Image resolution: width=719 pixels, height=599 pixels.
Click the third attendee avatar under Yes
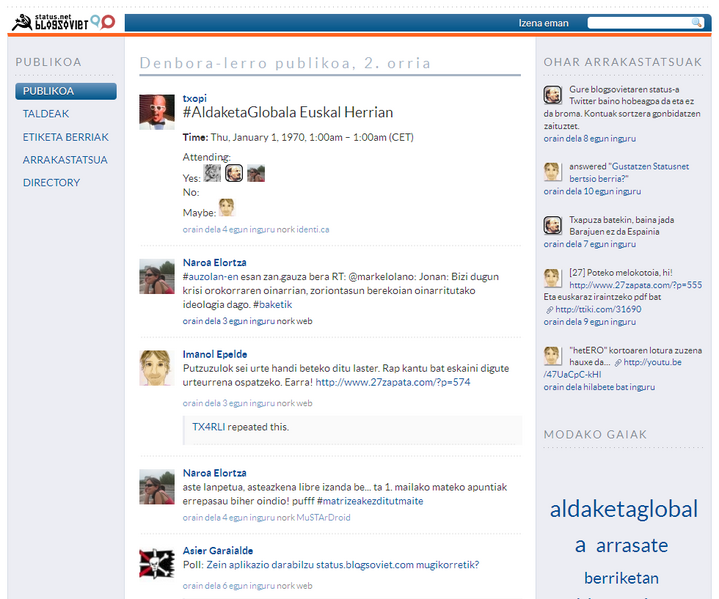click(256, 173)
